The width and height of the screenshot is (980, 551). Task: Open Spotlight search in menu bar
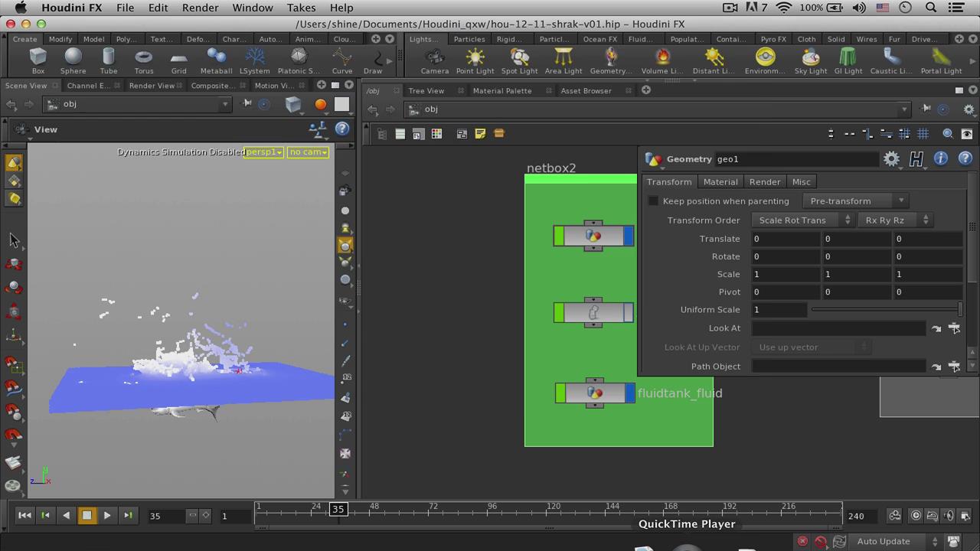click(931, 8)
